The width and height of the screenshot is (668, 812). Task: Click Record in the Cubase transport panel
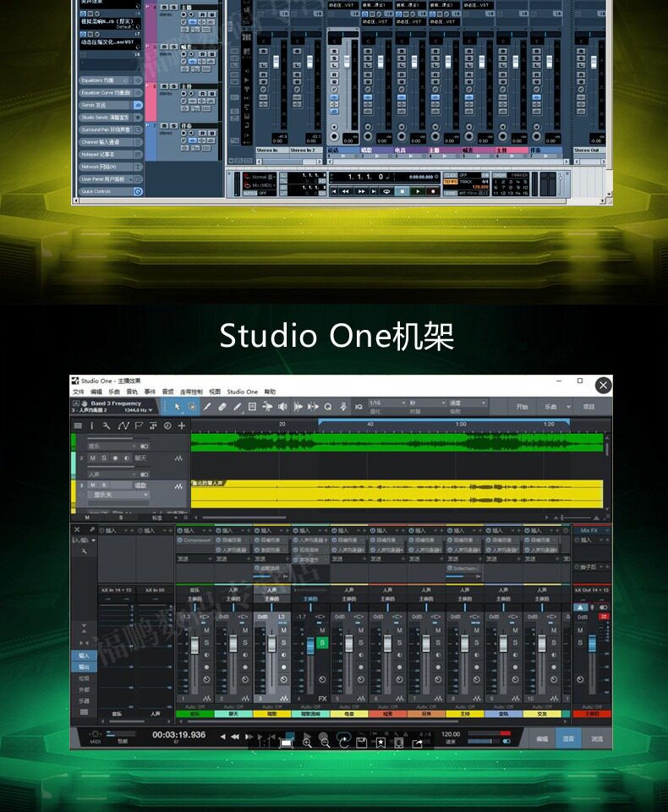[x=433, y=191]
